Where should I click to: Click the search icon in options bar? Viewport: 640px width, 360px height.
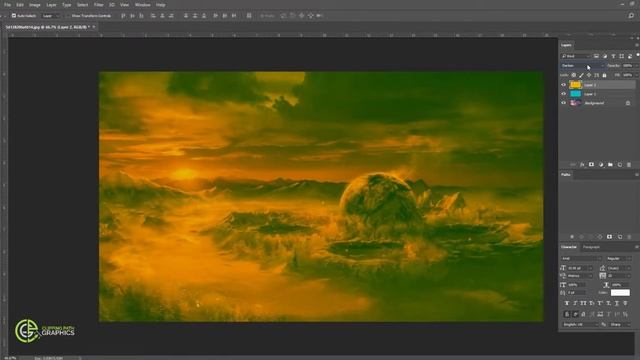[631, 16]
